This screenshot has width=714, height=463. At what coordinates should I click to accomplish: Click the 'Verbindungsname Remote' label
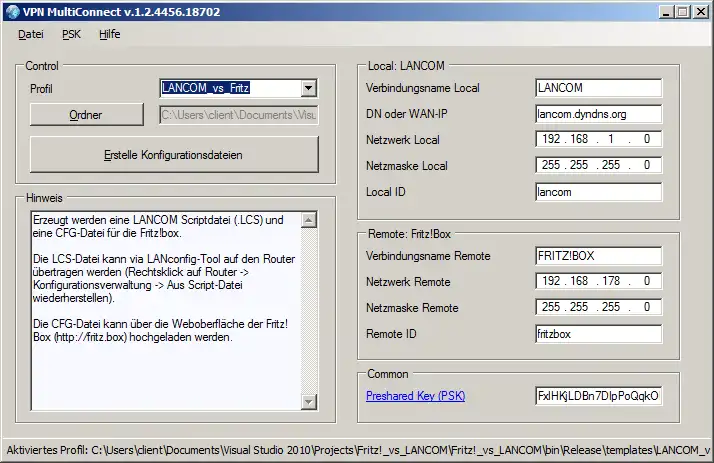pyautogui.click(x=428, y=256)
